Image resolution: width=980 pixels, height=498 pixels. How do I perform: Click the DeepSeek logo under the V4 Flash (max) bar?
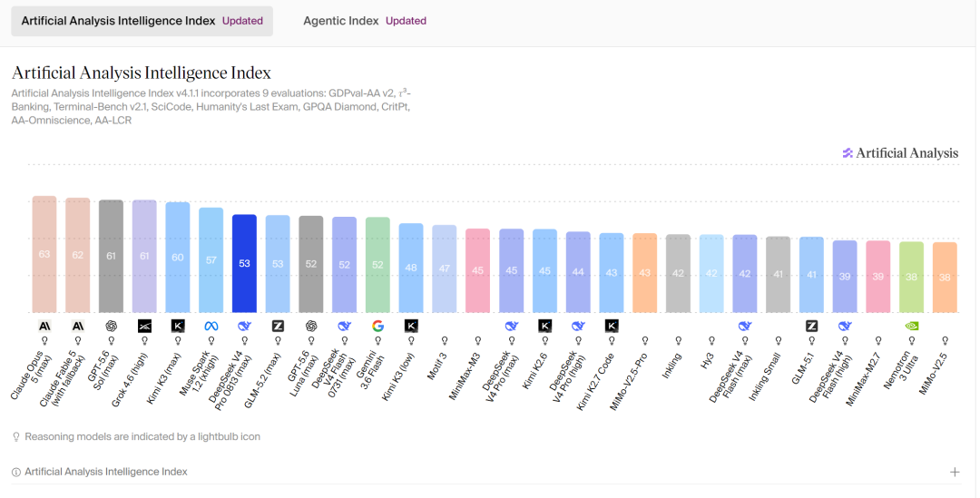coord(745,327)
